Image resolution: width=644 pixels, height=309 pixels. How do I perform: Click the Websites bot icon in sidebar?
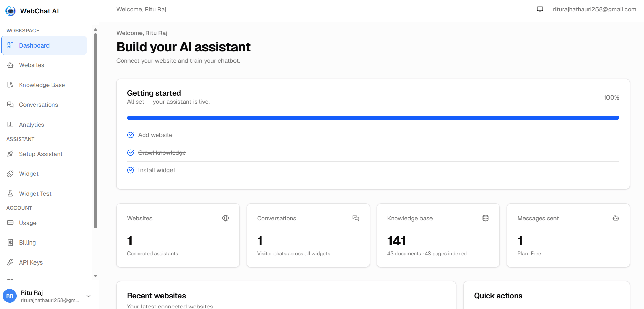[x=10, y=65]
